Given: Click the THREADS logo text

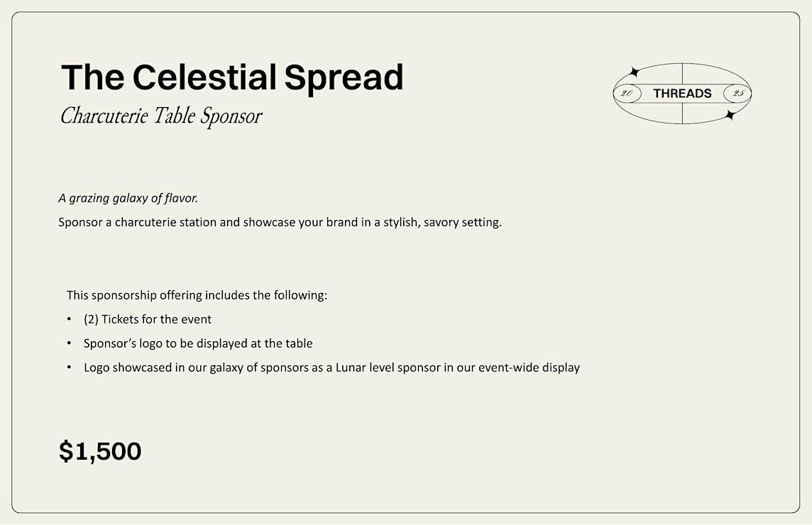Looking at the screenshot, I should (x=682, y=93).
